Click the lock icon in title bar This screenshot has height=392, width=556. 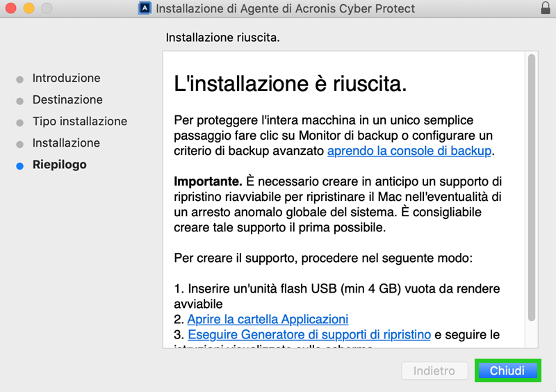[546, 8]
